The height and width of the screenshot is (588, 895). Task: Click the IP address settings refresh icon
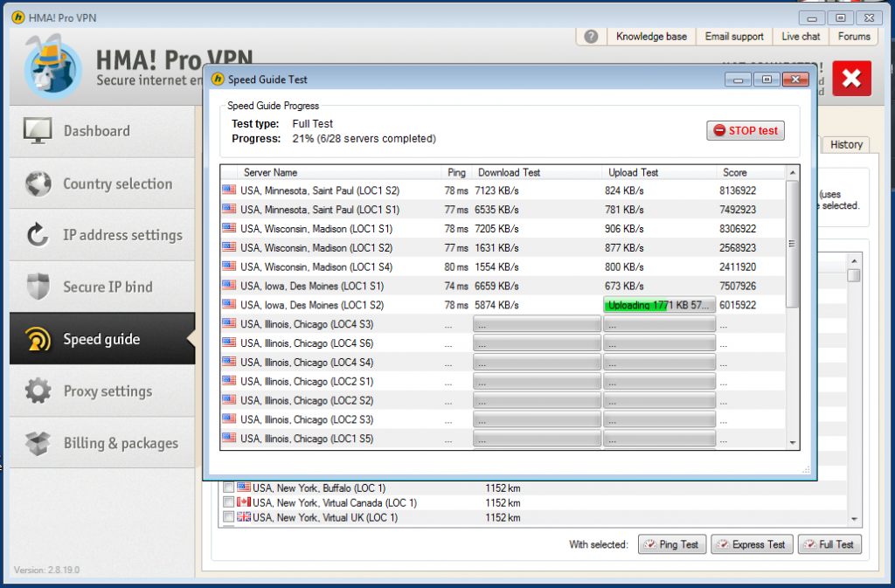tap(38, 234)
